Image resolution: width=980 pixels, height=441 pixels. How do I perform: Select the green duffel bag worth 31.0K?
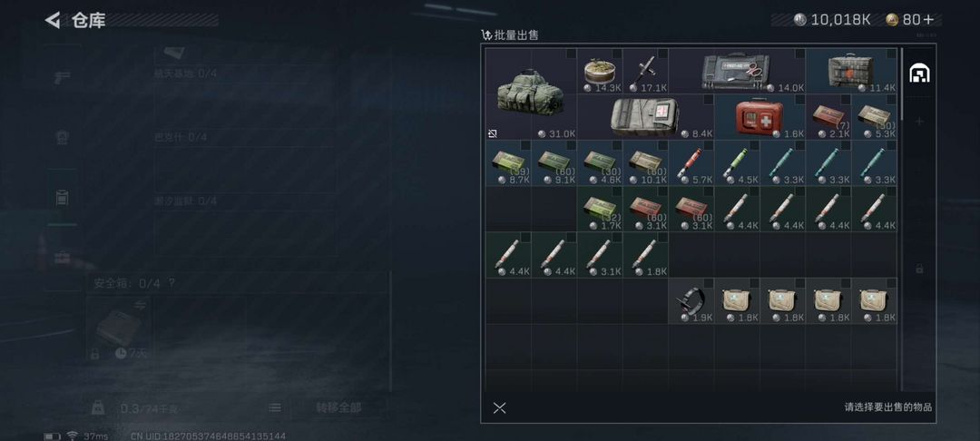(531, 93)
